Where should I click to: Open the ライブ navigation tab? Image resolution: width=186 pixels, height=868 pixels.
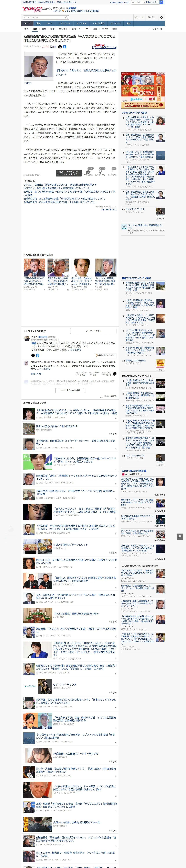point(49,24)
